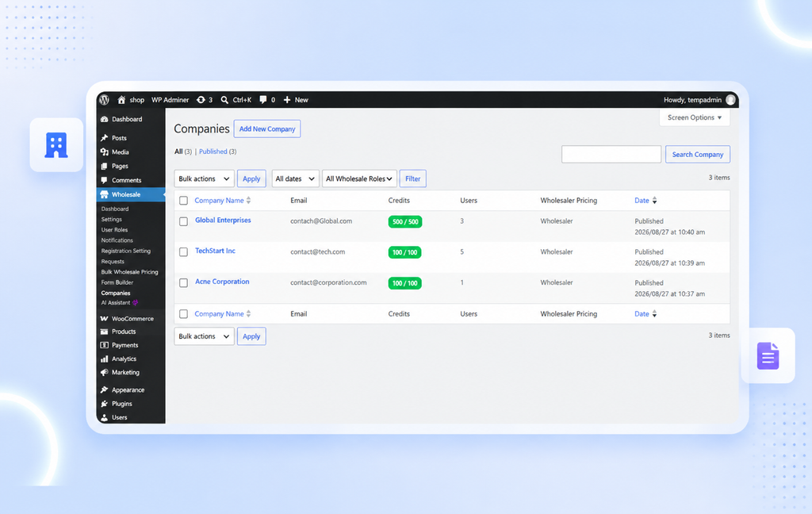Tick the checkbox for TechStart Inc
Screen dimensions: 812x514
pos(183,251)
